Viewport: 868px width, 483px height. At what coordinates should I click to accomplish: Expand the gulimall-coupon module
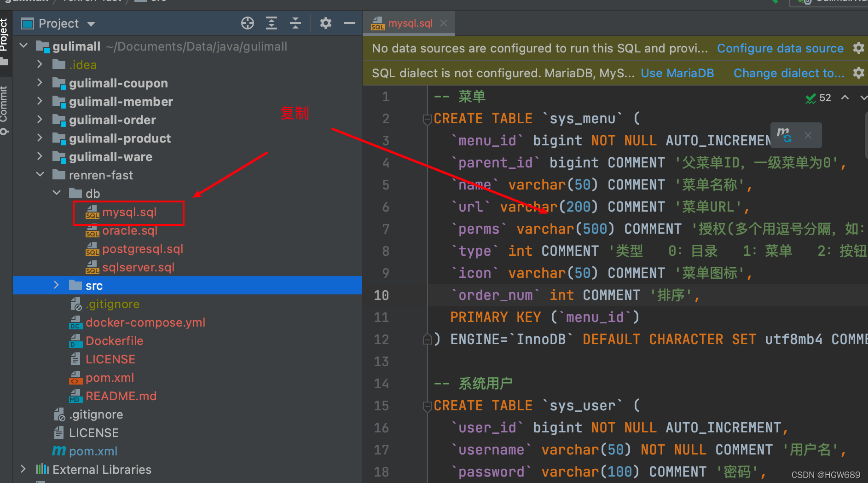[40, 83]
